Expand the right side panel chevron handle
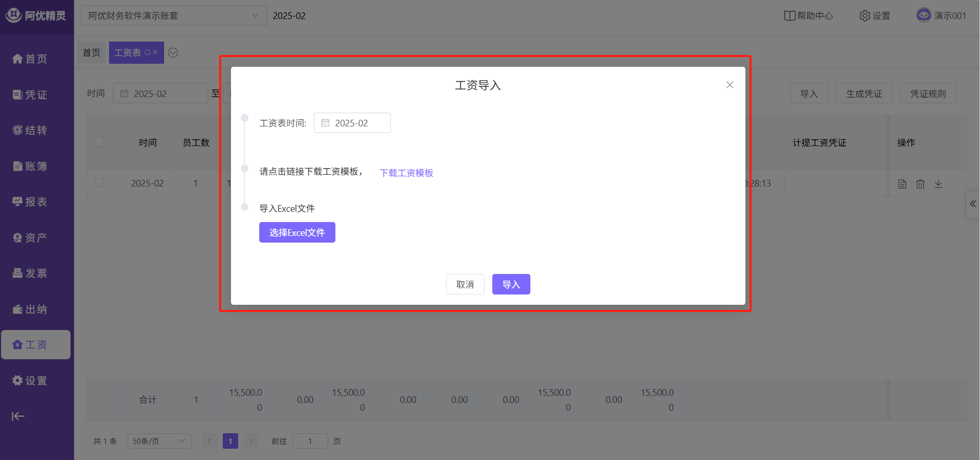 coord(973,204)
